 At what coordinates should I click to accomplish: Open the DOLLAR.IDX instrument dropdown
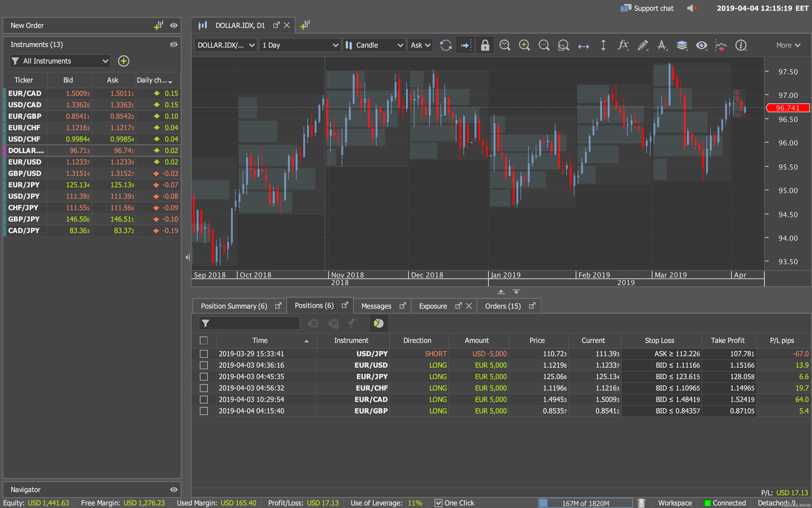point(226,45)
